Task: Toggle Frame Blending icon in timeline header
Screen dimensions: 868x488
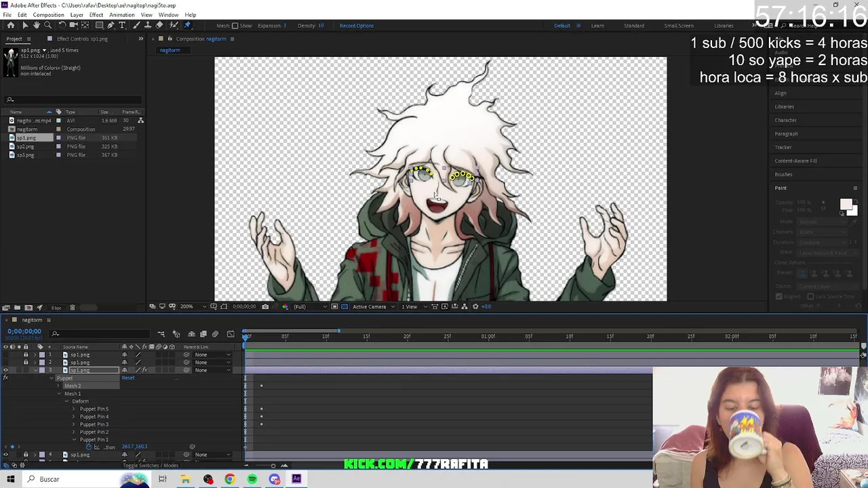Action: [x=203, y=334]
